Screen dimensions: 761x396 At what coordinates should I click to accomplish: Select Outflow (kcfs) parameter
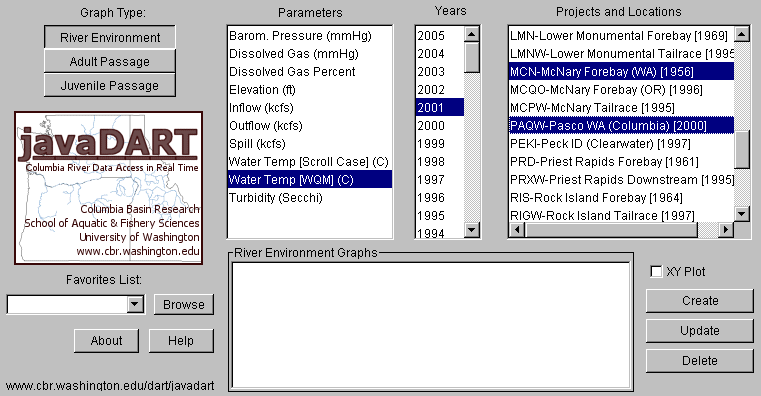click(x=310, y=126)
